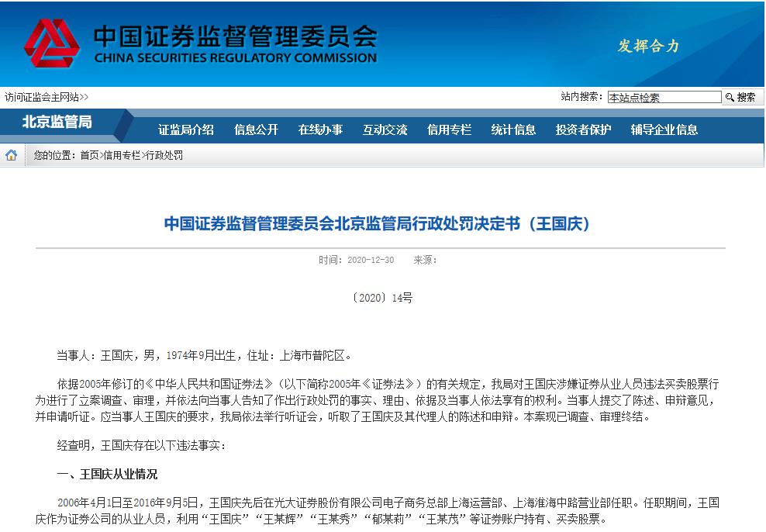Viewport: 766px width, 532px height.
Task: Click the 发挥合力 banner slogan
Action: click(649, 46)
